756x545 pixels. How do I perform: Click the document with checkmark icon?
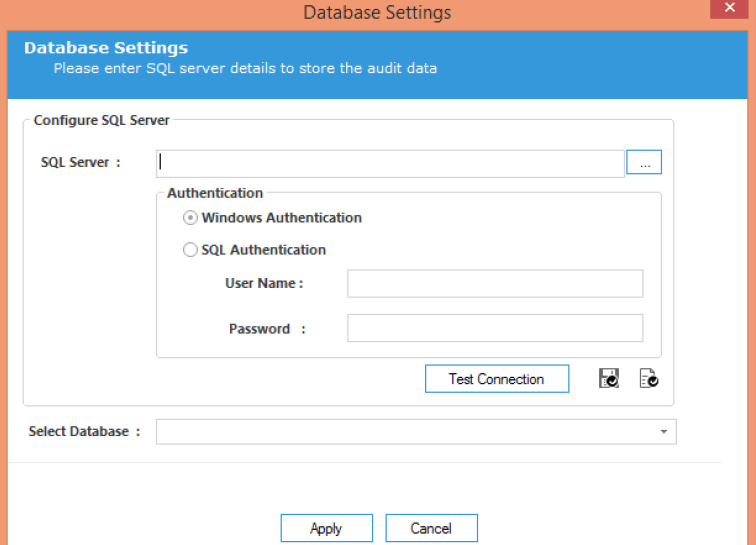[x=649, y=378]
